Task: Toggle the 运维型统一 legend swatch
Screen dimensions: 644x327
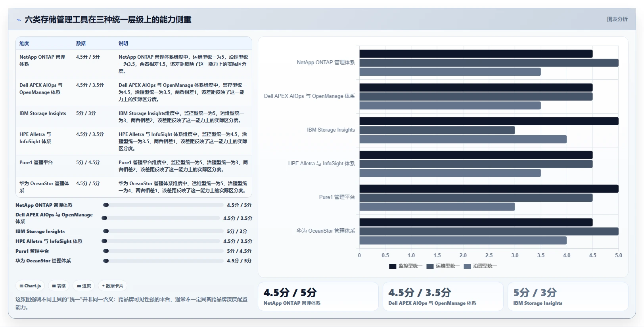Action: 430,266
